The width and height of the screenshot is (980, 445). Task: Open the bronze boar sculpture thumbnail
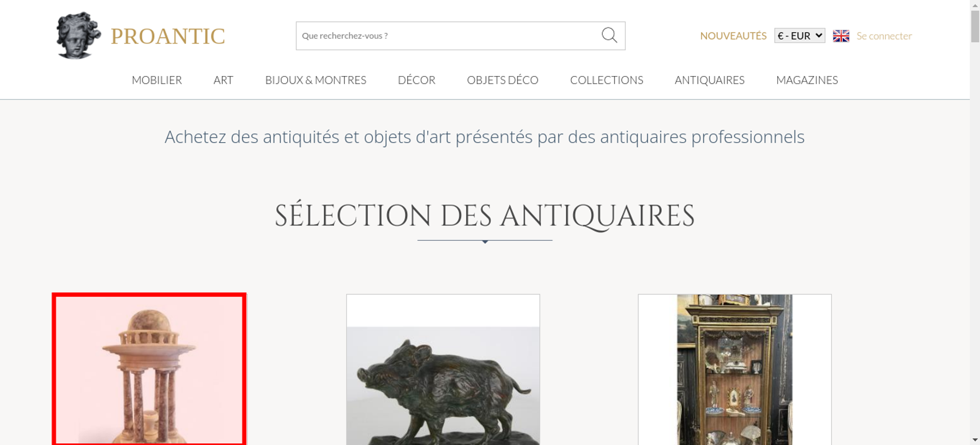click(x=443, y=370)
